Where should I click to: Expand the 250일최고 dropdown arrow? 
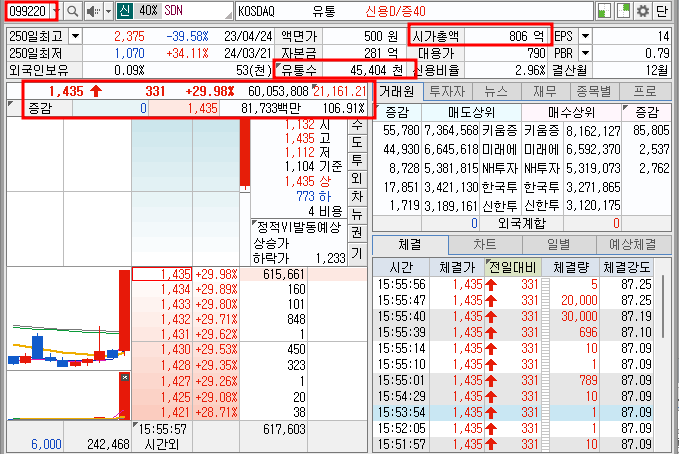[75, 36]
